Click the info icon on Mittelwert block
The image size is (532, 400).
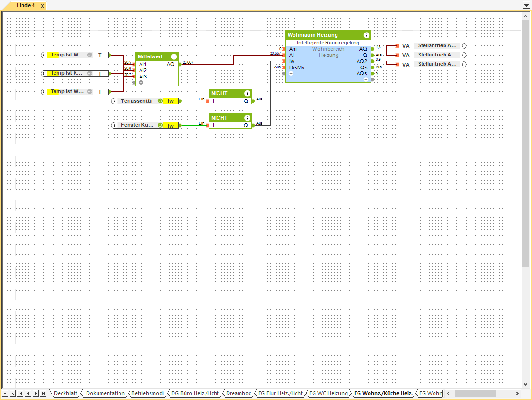click(174, 56)
